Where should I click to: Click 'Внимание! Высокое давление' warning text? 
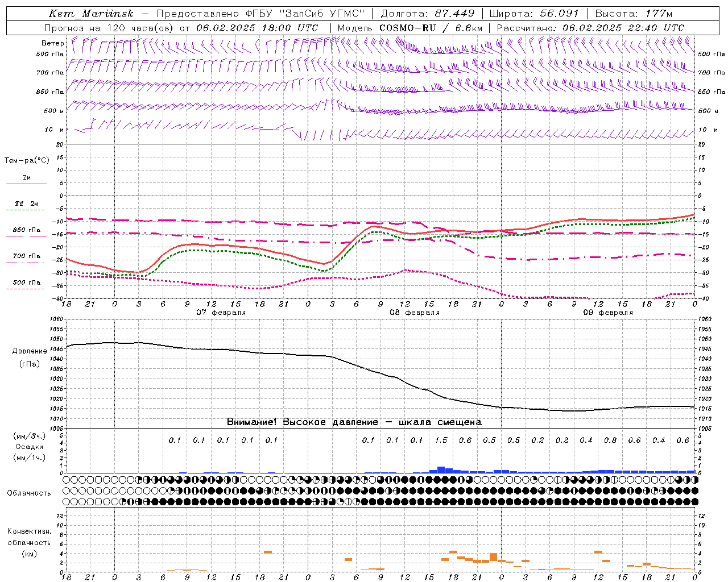tap(302, 422)
